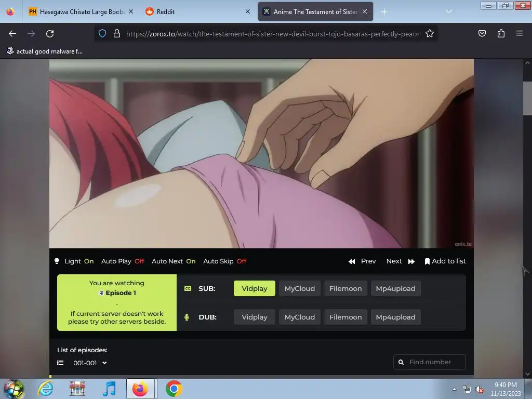The image size is (532, 399).
Task: Select the Anime The Testament of Sister tab
Action: (x=315, y=11)
